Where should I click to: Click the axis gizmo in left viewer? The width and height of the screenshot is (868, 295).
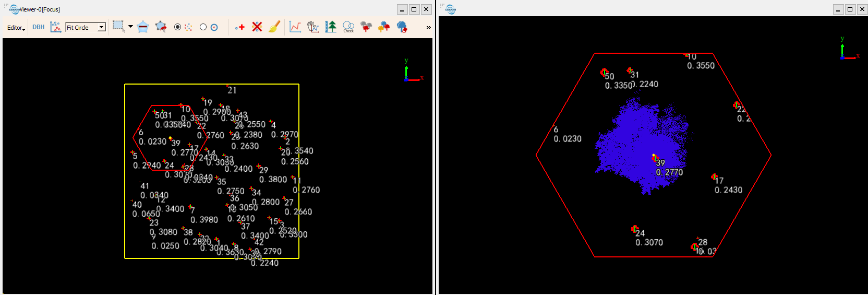pyautogui.click(x=413, y=70)
